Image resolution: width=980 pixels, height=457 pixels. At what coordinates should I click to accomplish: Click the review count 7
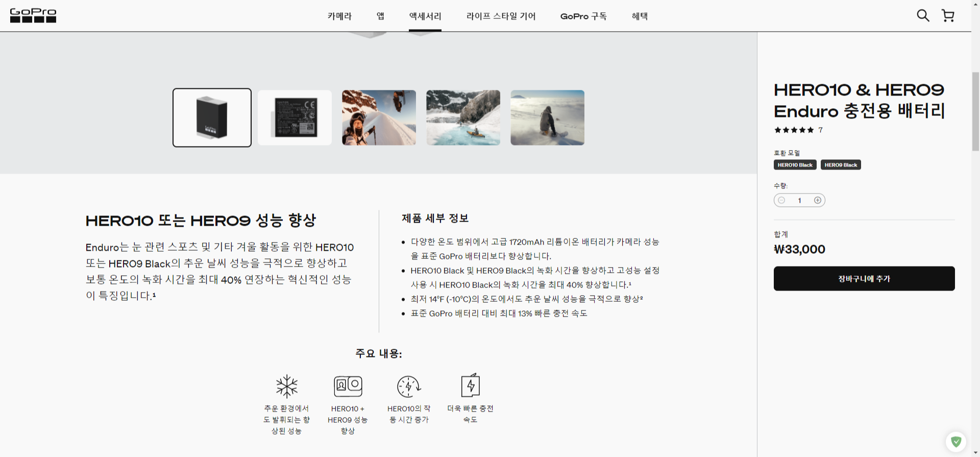click(820, 130)
